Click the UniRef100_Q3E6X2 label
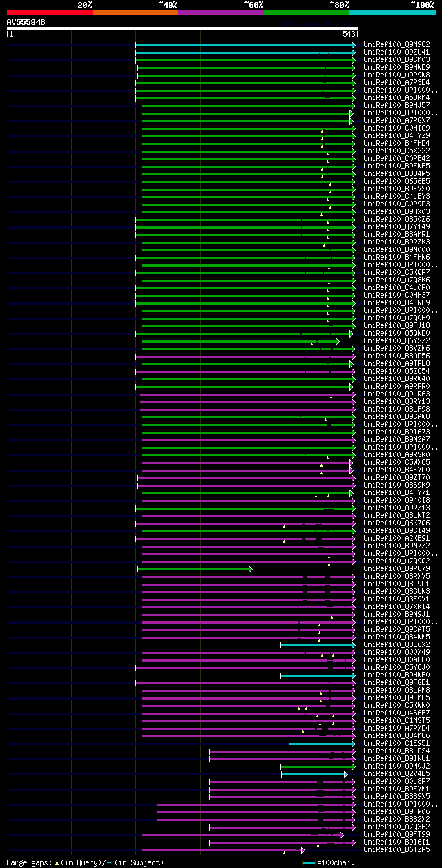The height and width of the screenshot is (868, 442). coord(396,644)
